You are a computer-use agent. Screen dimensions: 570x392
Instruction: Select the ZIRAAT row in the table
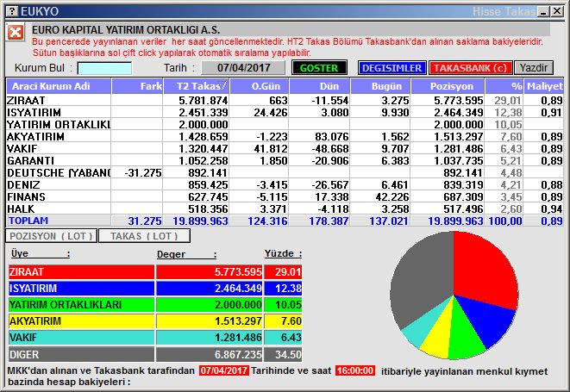(285, 100)
